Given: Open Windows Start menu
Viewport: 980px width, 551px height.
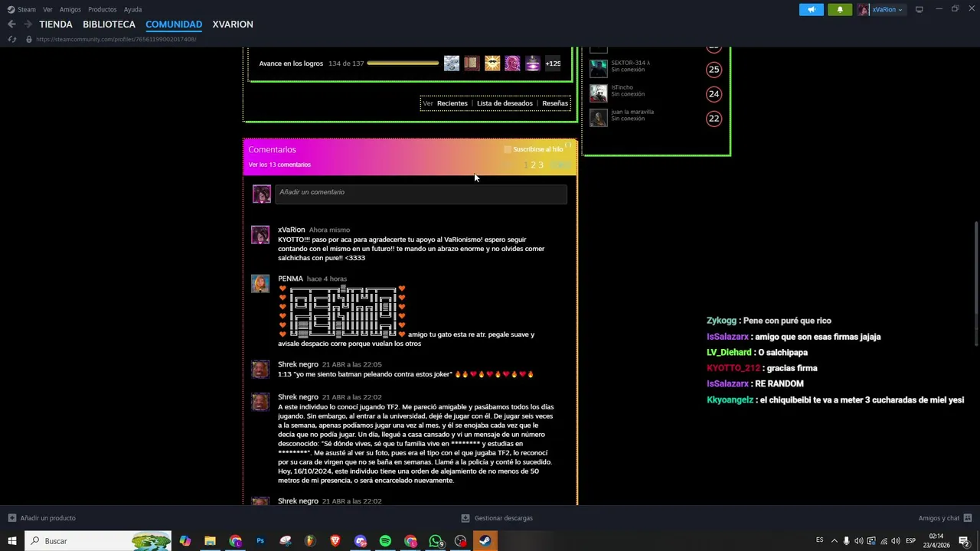Looking at the screenshot, I should (11, 541).
